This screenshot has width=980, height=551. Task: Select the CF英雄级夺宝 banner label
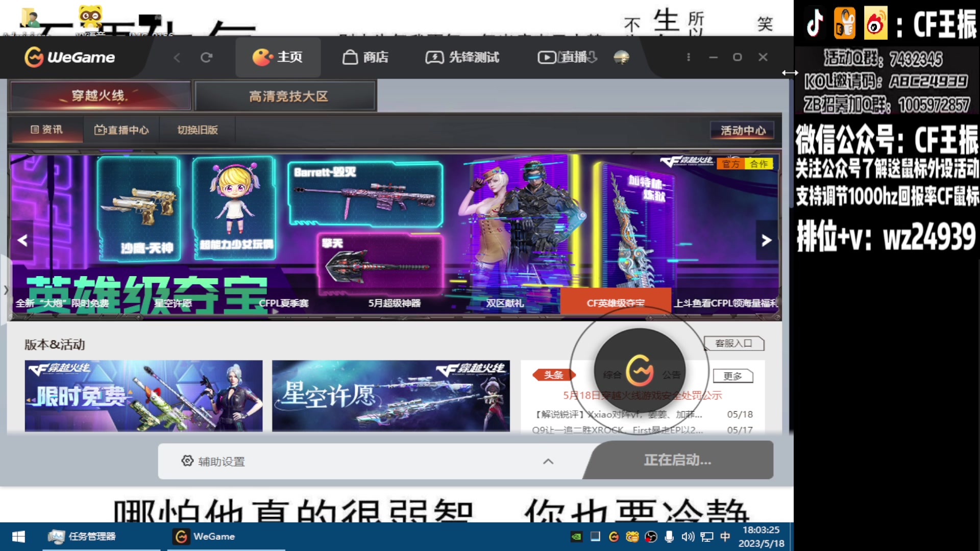616,303
